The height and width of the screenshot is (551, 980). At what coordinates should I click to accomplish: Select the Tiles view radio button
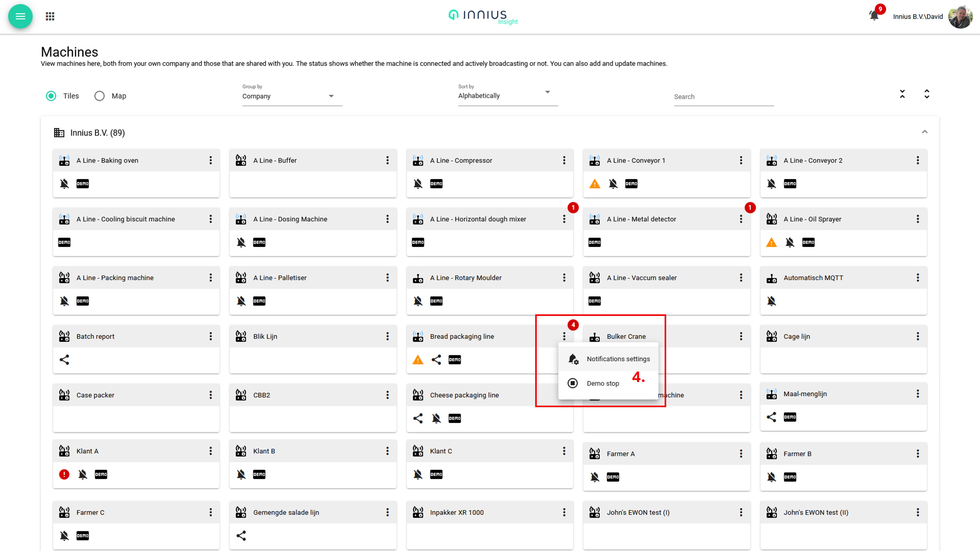coord(51,96)
